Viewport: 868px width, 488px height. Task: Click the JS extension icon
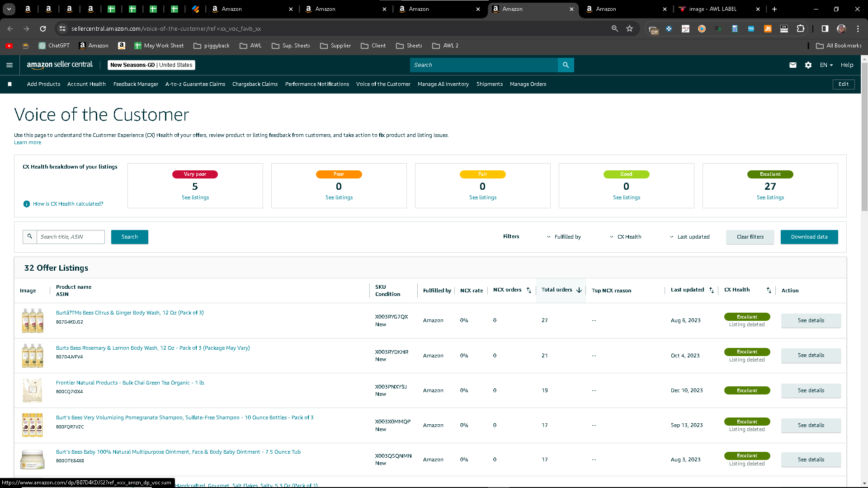point(768,28)
